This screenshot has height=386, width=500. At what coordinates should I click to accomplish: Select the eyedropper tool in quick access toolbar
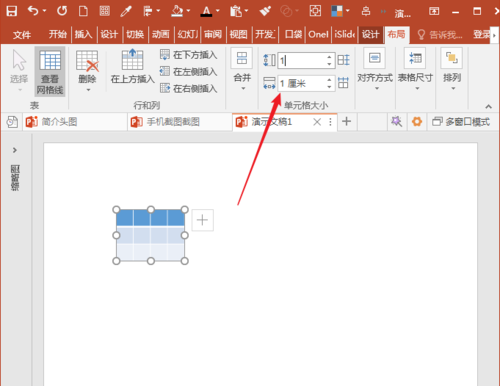pos(126,11)
